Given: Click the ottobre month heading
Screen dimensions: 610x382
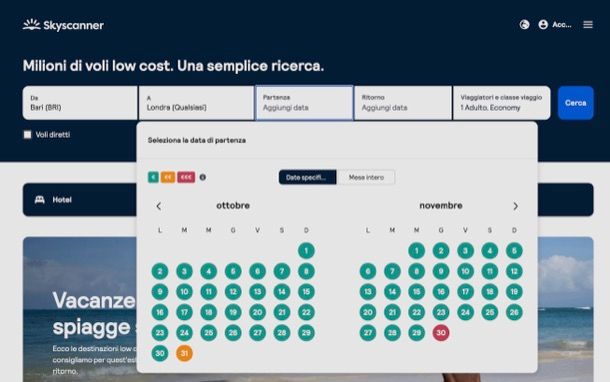Looking at the screenshot, I should click(x=233, y=205).
